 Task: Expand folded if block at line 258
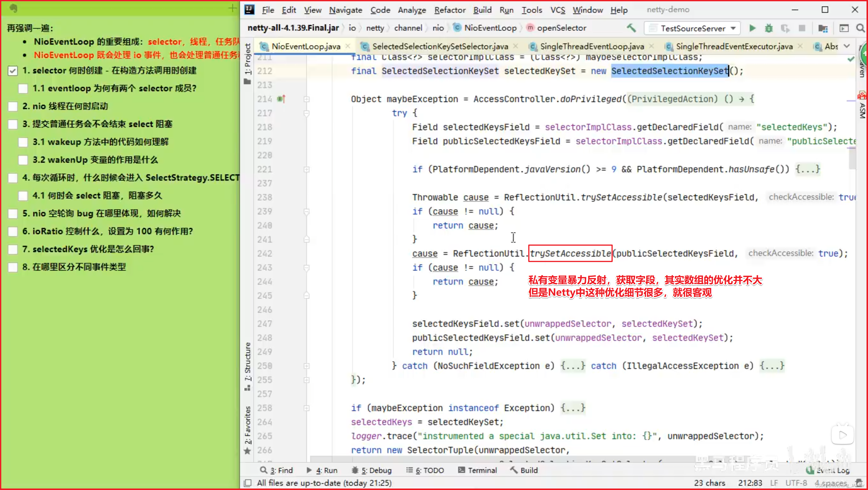click(307, 408)
